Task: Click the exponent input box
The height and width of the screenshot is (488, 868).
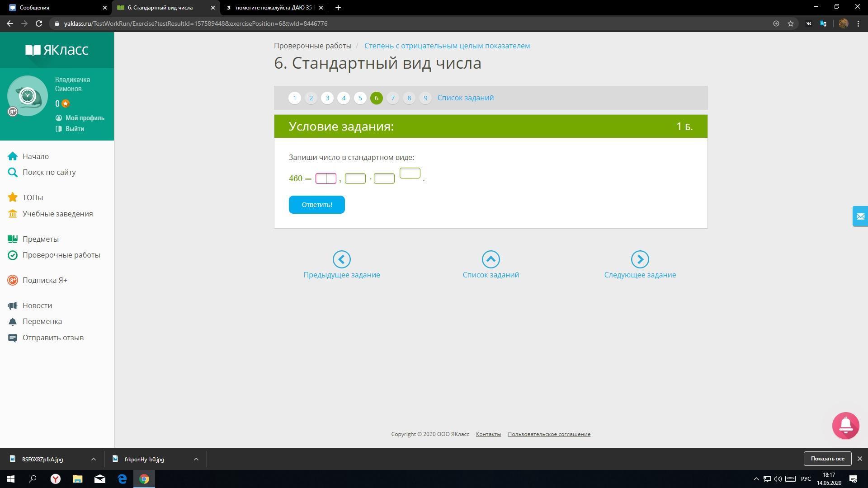Action: pos(410,173)
